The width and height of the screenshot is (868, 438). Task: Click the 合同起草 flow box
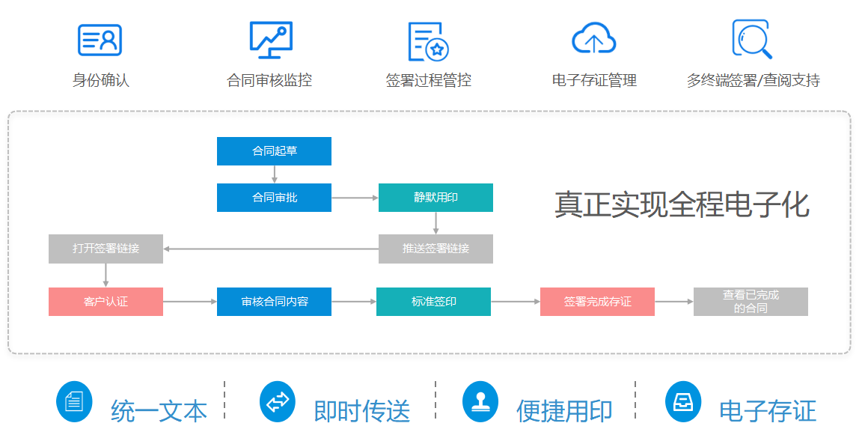pos(274,151)
